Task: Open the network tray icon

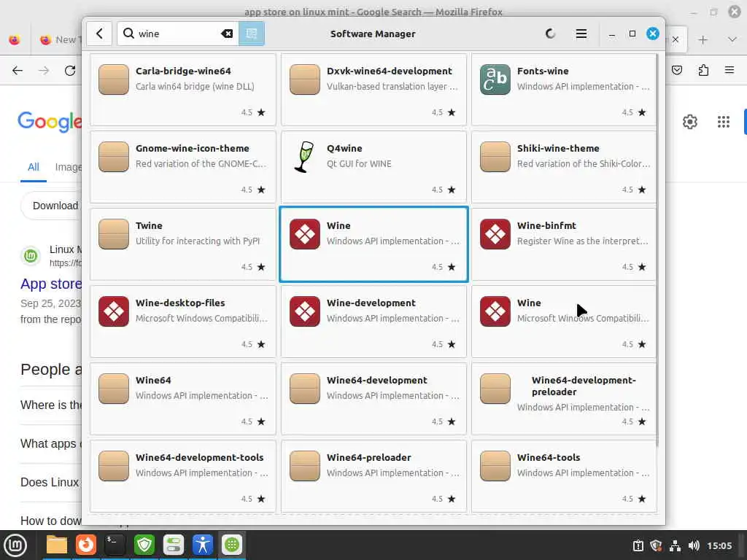Action: [x=675, y=545]
